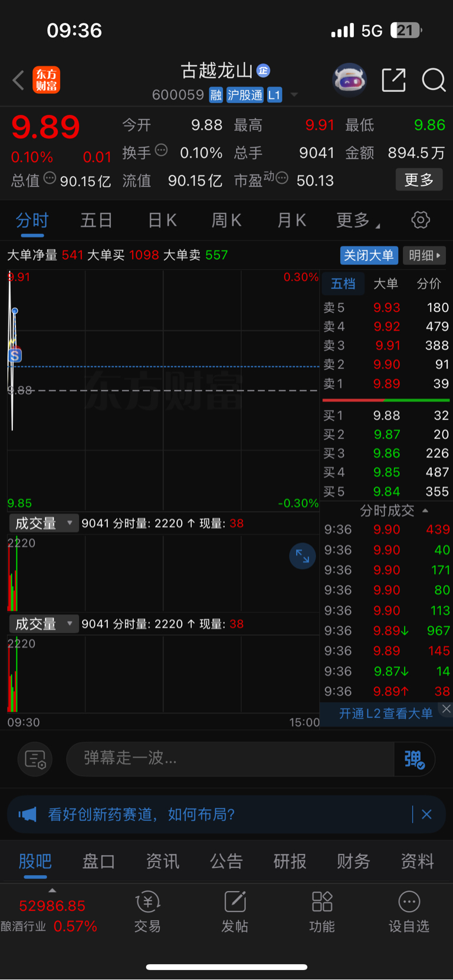This screenshot has width=453, height=980.
Task: Tap the megaphone announcement icon
Action: (x=27, y=814)
